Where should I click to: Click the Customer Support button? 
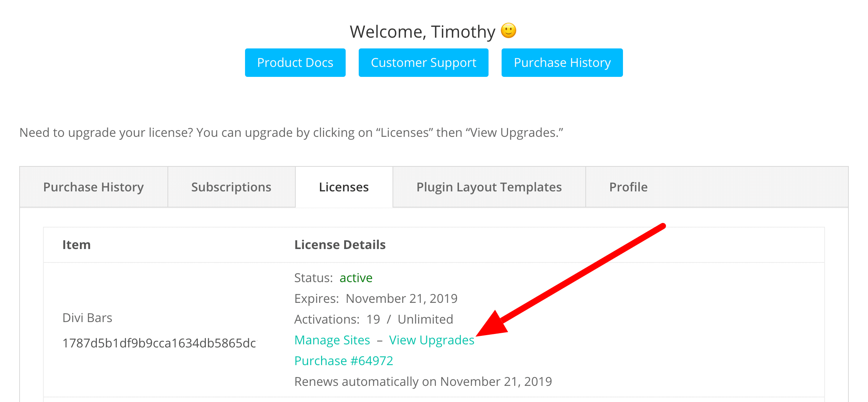point(423,63)
